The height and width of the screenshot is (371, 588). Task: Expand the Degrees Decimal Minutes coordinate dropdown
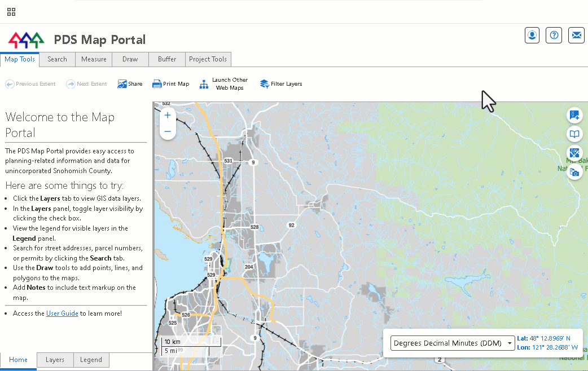[452, 343]
